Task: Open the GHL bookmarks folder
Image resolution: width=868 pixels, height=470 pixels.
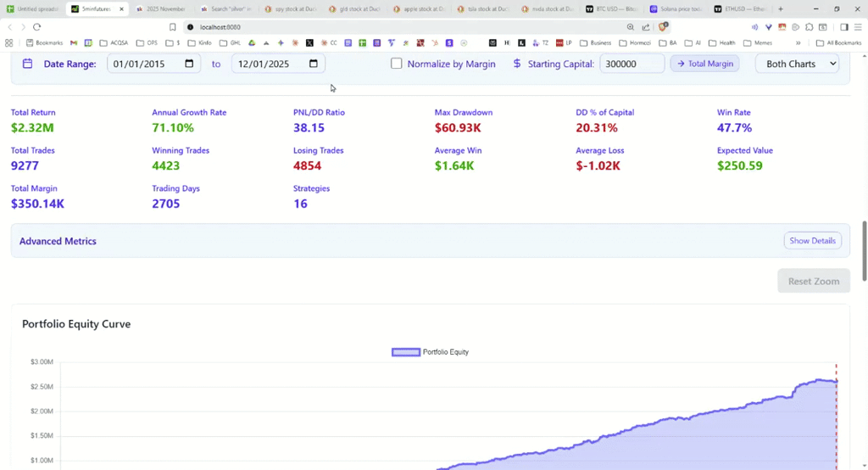Action: point(230,42)
